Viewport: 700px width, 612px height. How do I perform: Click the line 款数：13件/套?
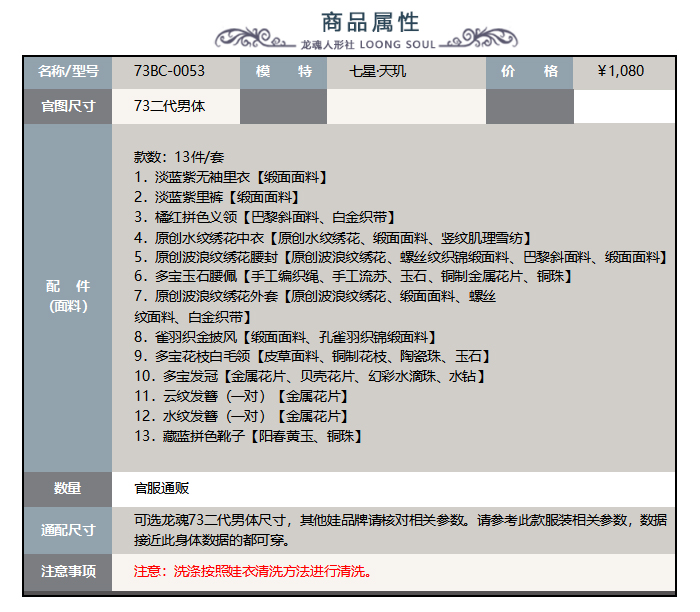pos(179,157)
